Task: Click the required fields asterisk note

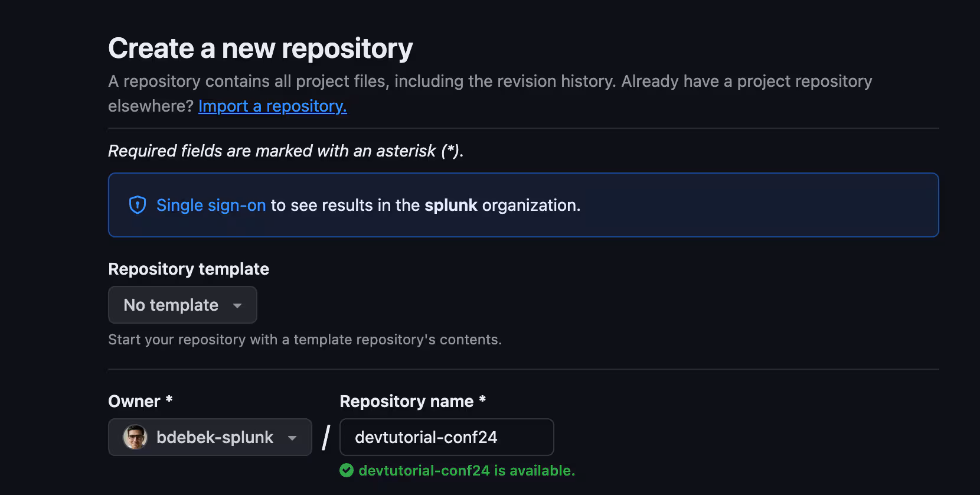Action: coord(286,151)
